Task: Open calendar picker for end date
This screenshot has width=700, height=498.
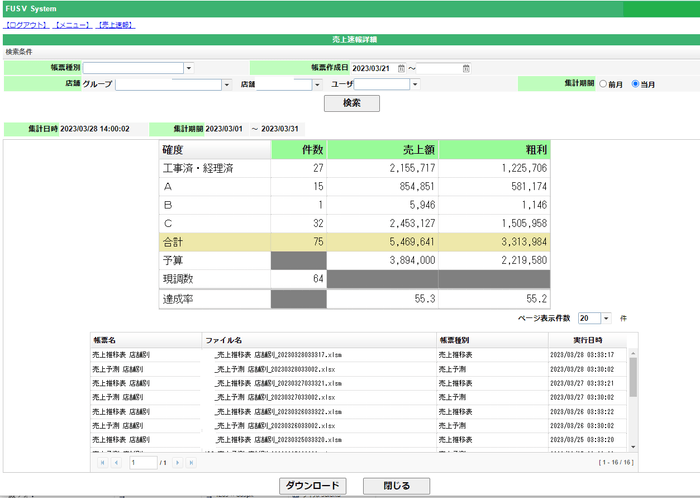Action: pos(466,68)
